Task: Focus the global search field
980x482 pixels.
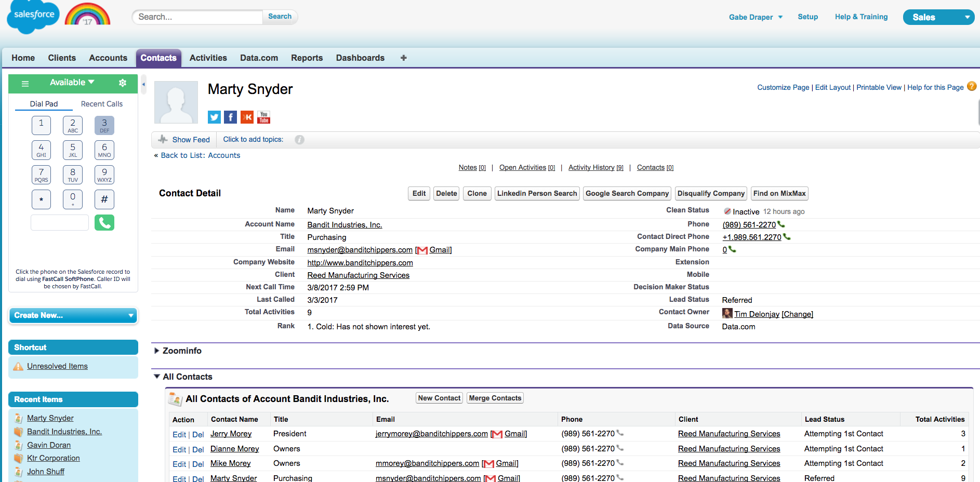Action: pyautogui.click(x=197, y=17)
